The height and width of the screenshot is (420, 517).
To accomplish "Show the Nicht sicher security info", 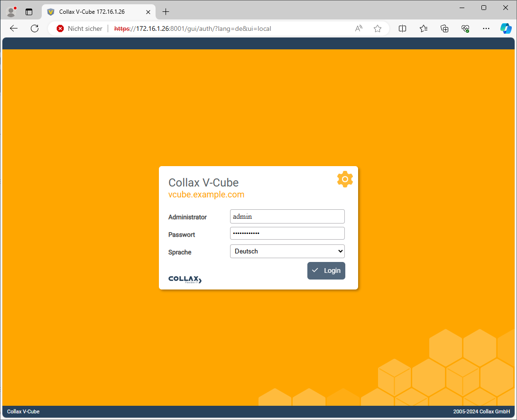I will point(80,28).
